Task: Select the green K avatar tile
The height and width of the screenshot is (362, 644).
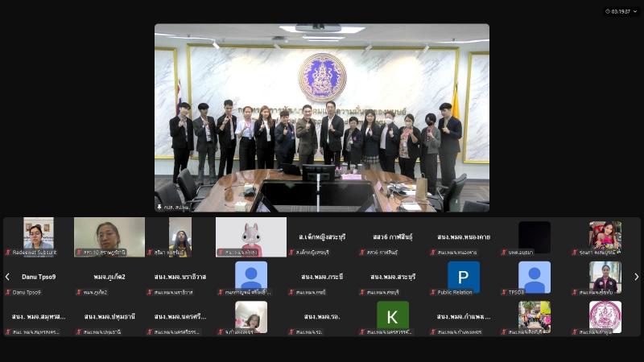Action: tap(393, 316)
